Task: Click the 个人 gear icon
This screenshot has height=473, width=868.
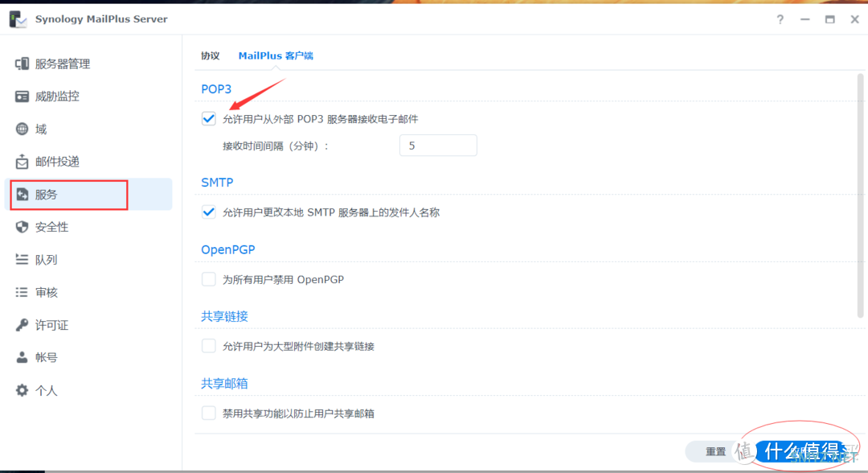Action: (x=23, y=390)
